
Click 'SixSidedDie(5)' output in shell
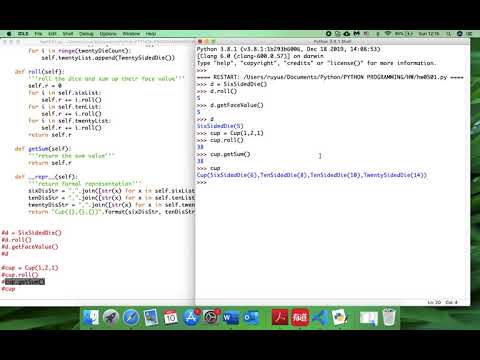[x=220, y=126]
